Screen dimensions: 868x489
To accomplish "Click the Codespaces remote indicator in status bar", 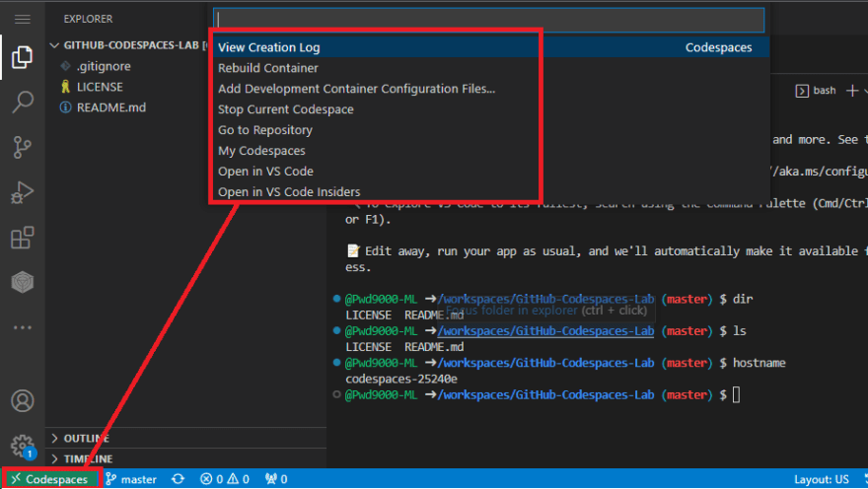I will coord(50,479).
